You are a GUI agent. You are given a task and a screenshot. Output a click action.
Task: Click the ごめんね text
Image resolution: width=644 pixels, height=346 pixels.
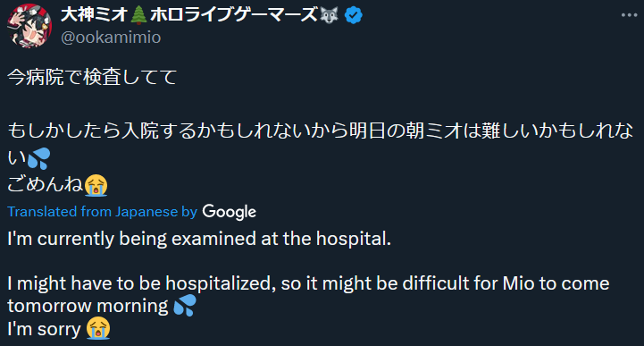point(46,184)
